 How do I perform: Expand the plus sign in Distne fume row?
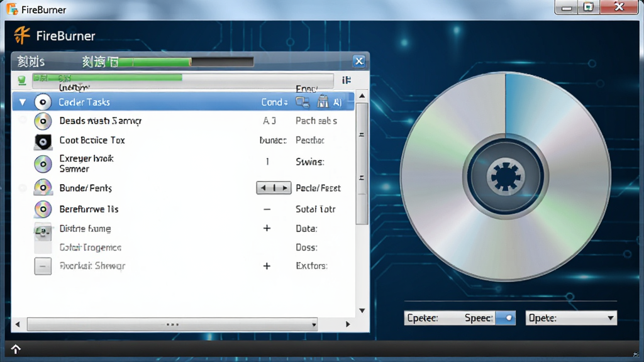(x=267, y=228)
